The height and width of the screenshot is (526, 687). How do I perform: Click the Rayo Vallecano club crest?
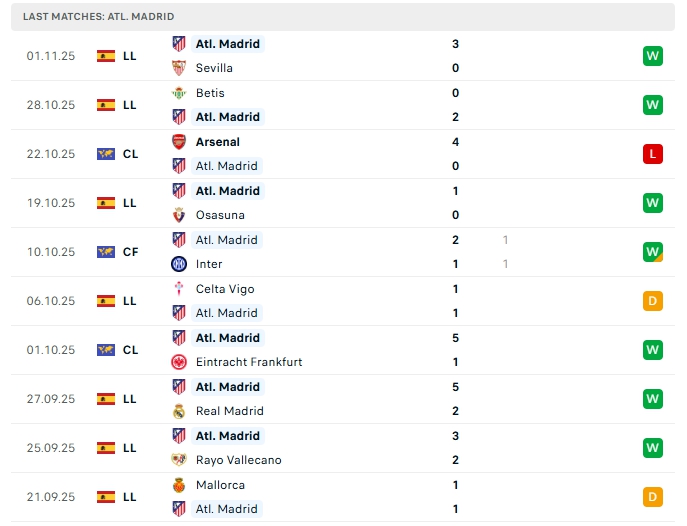[x=179, y=460]
